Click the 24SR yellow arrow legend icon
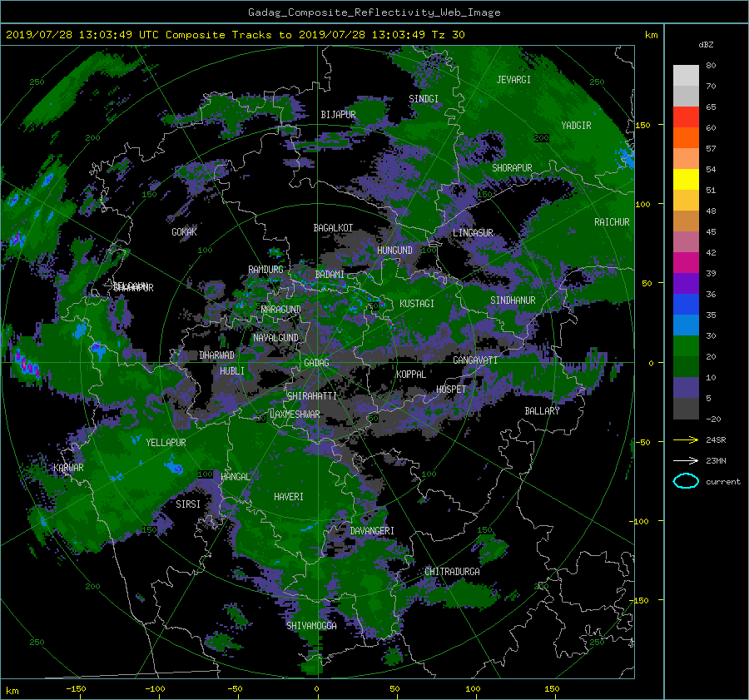The image size is (749, 700). (686, 439)
